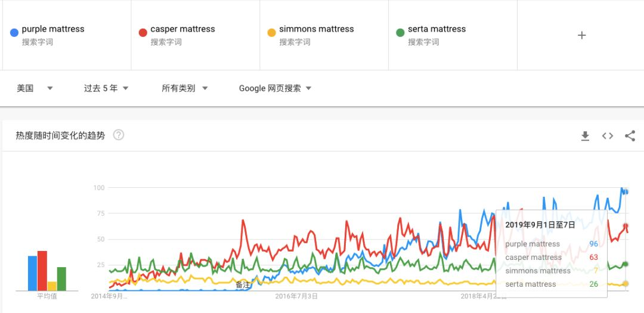
Task: Click the 备注 note marker on chart
Action: pyautogui.click(x=242, y=284)
